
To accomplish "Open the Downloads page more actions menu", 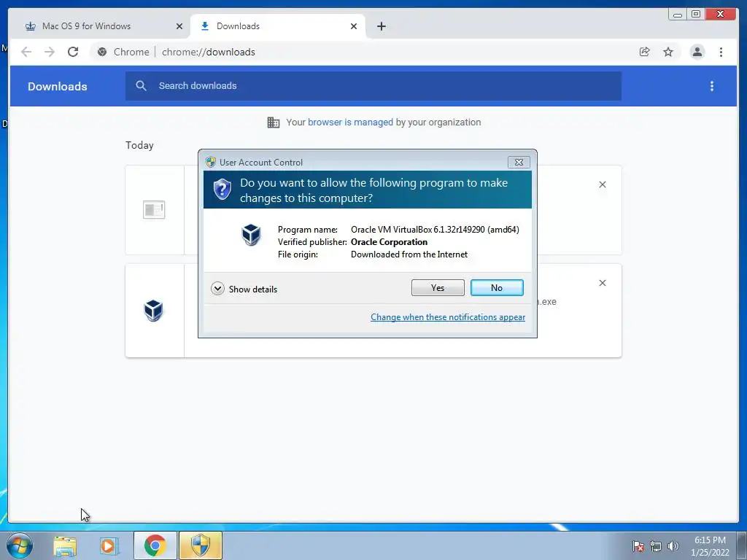I will (x=712, y=86).
